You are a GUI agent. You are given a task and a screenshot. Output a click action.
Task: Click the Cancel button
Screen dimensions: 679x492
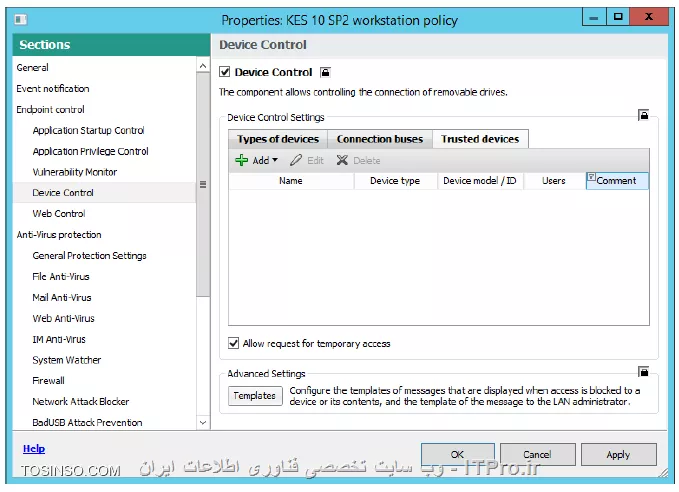(x=537, y=454)
